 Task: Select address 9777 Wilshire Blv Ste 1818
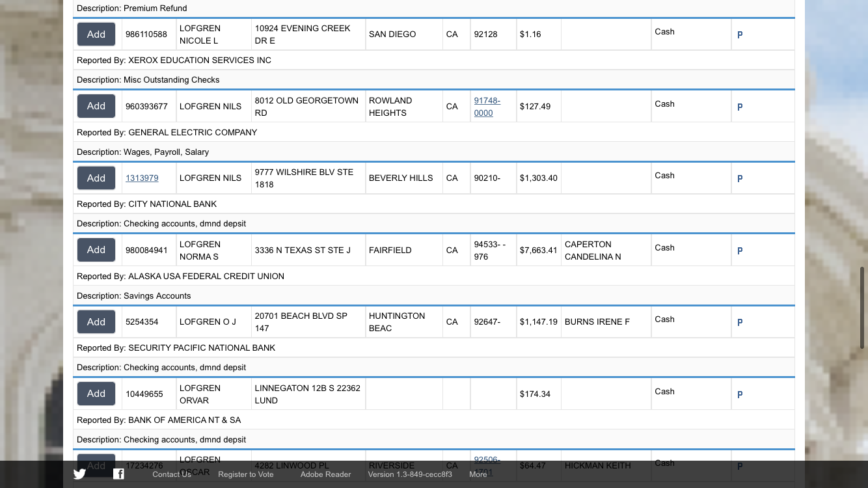tap(304, 178)
